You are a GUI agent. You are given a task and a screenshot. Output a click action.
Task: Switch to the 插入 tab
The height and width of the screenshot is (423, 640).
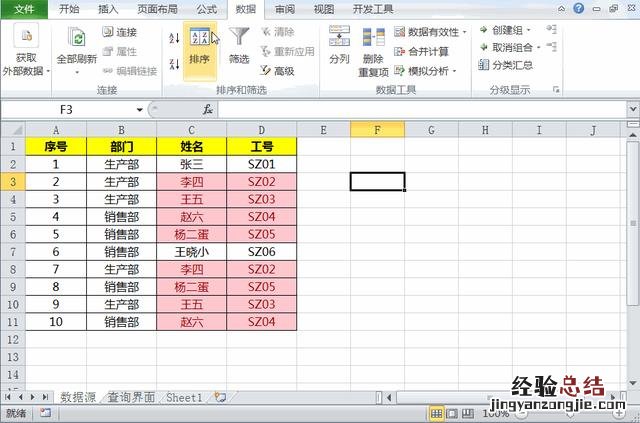(108, 9)
